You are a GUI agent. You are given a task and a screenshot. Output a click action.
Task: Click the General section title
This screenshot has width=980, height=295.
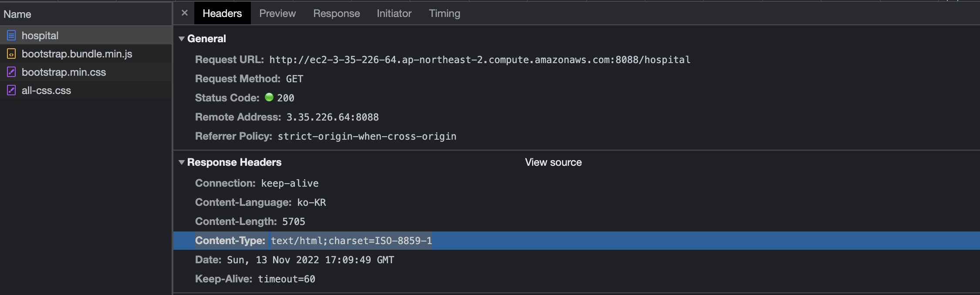(206, 39)
